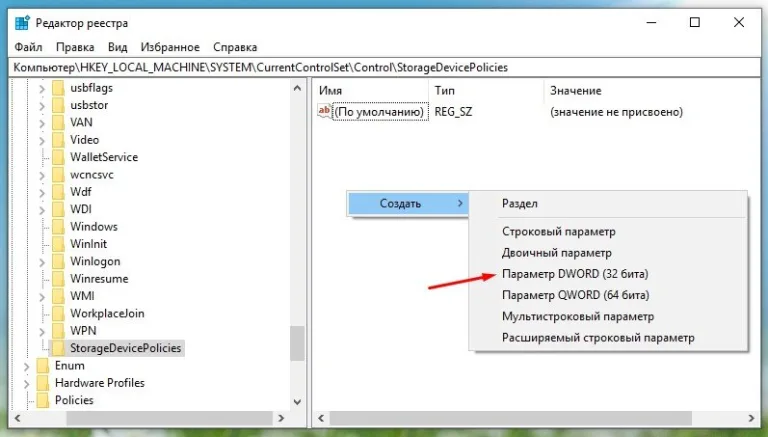Click the Enum folder icon

click(43, 366)
